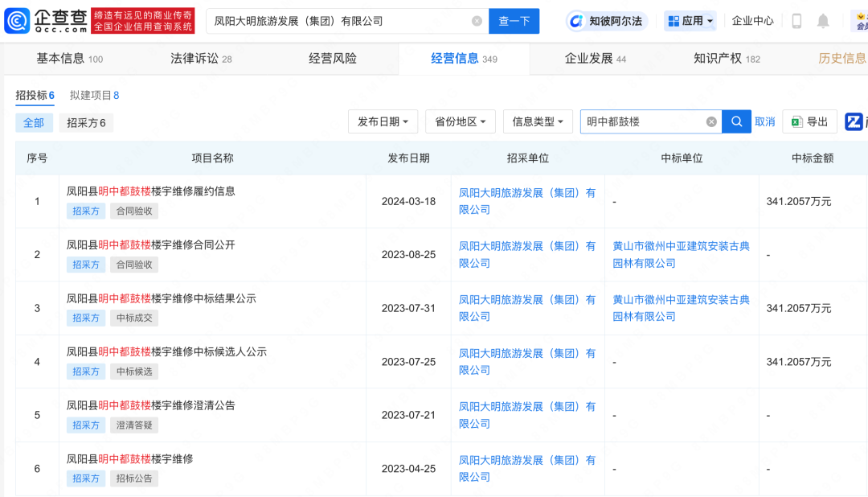Expand the 省份地区 filter dropdown
868x497 pixels.
click(460, 122)
